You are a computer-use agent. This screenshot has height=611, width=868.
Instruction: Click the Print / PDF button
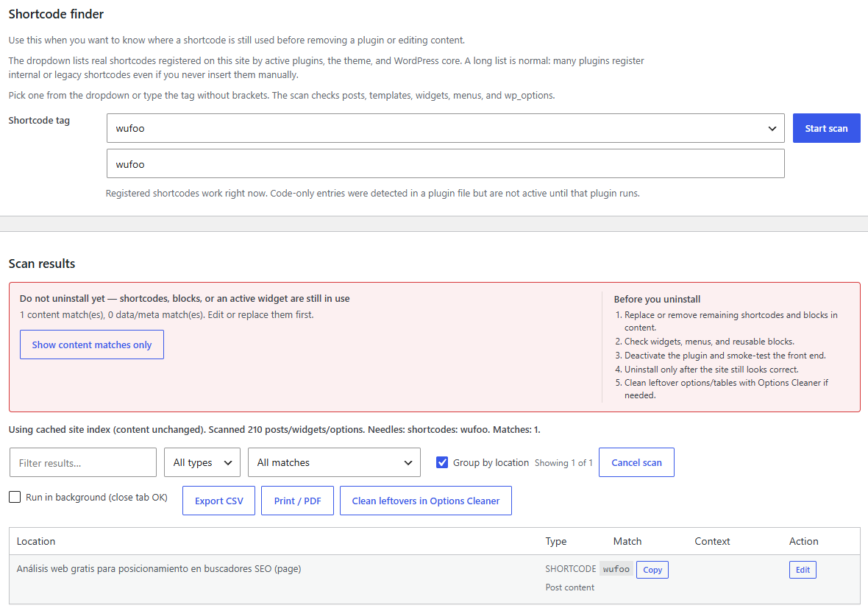click(x=297, y=501)
